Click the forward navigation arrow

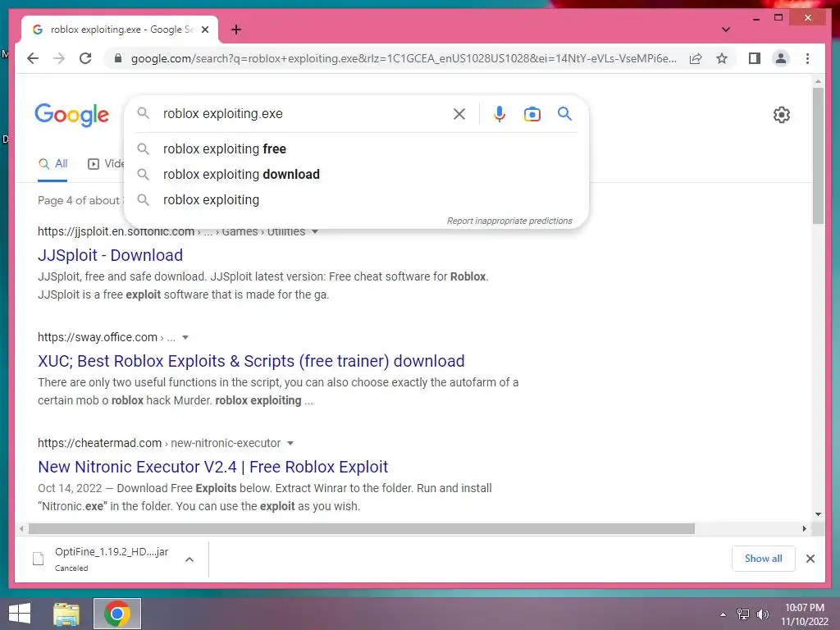coord(59,58)
